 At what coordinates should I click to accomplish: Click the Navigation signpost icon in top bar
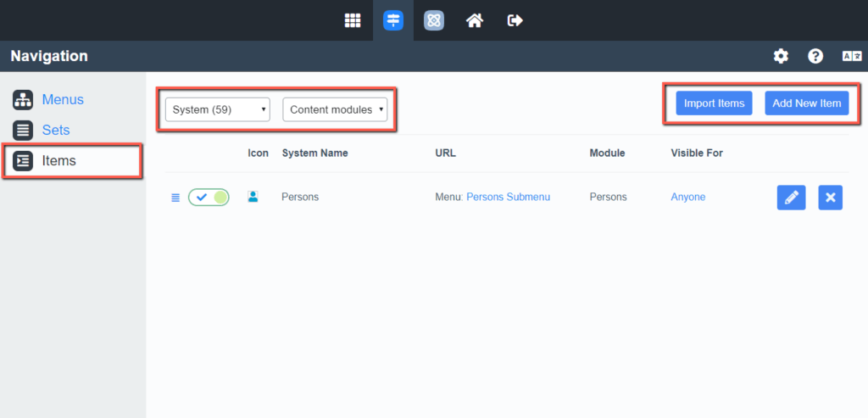[x=393, y=20]
